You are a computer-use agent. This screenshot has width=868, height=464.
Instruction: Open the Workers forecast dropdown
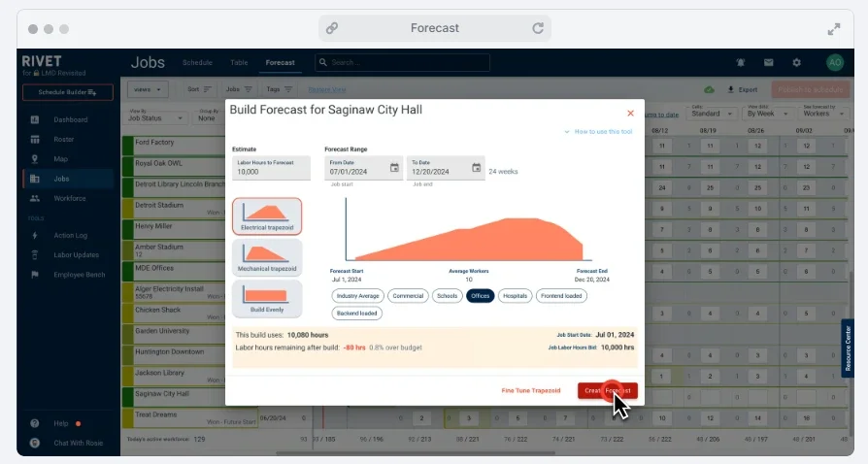coord(823,113)
